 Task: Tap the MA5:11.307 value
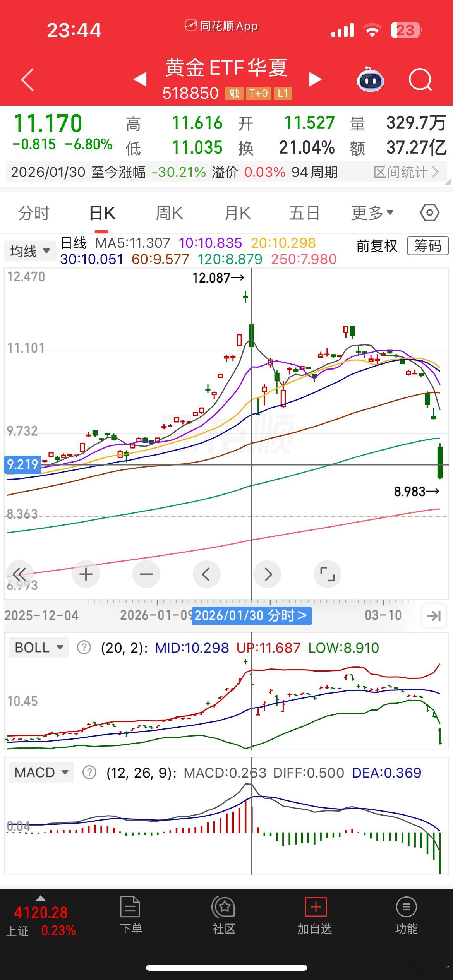pyautogui.click(x=133, y=243)
